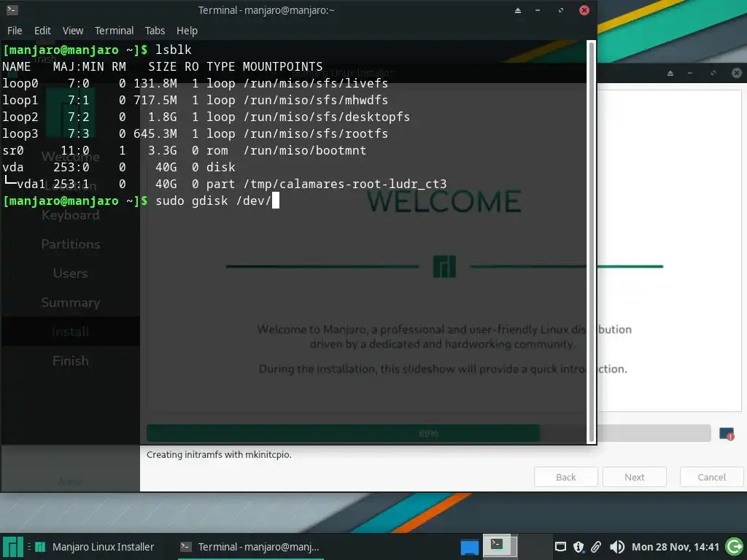Screen dimensions: 747x560
Task: Click the /run/miso/bootmnt mountpoint text
Action: click(x=304, y=150)
